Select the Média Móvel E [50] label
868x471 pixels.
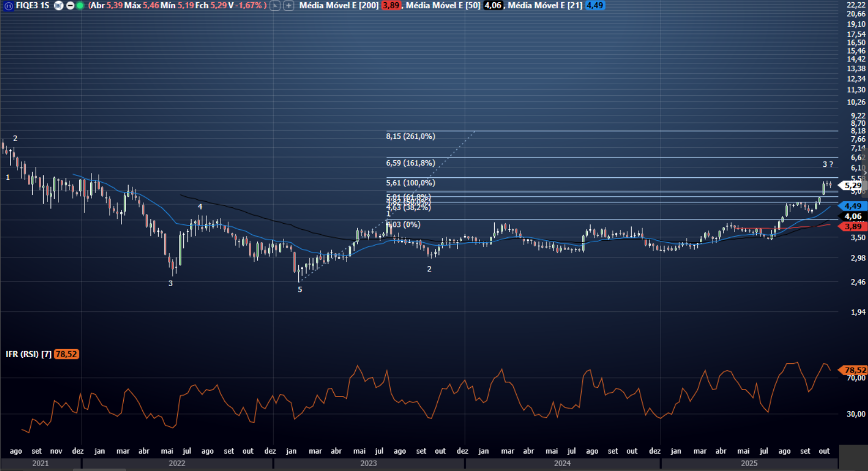[443, 5]
